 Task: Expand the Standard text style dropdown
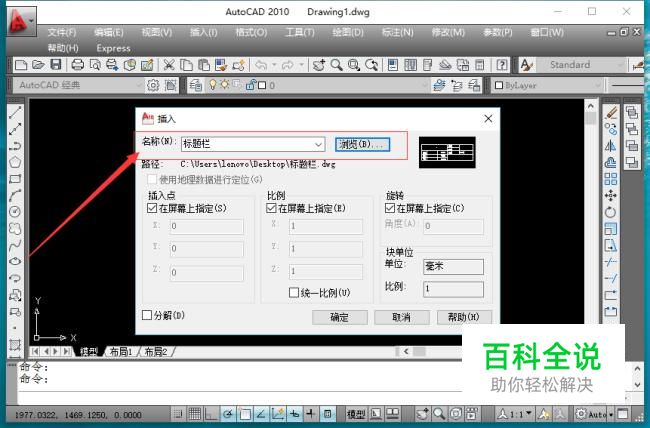click(x=620, y=65)
